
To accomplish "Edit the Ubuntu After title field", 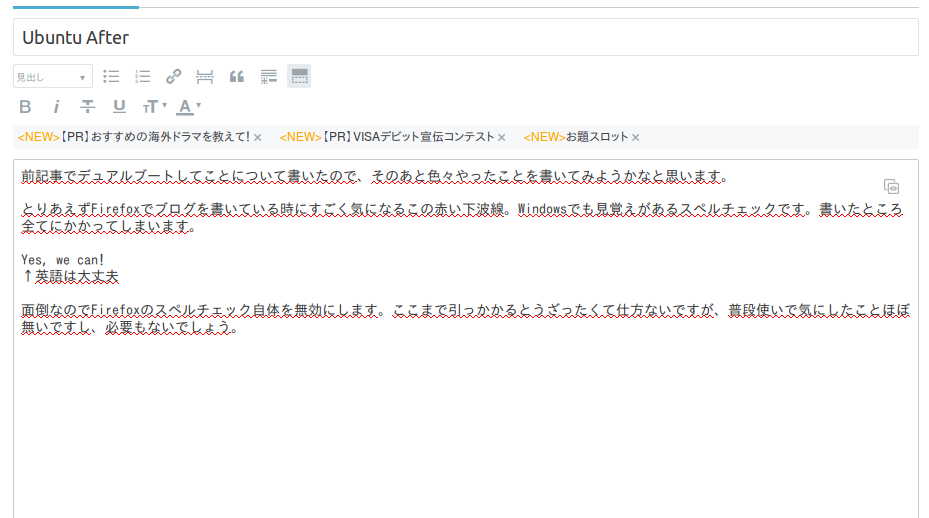I will click(466, 37).
